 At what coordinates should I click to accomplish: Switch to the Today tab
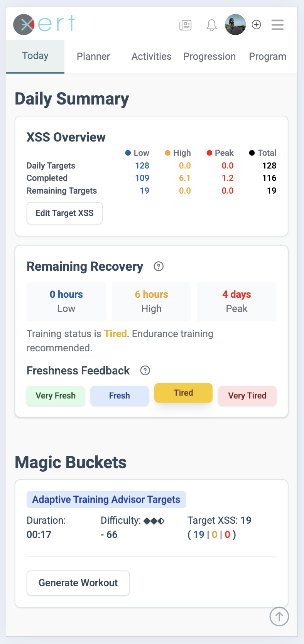(x=35, y=56)
